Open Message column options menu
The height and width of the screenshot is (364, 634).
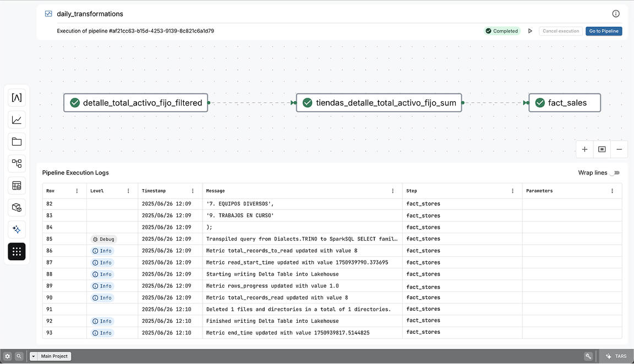tap(392, 191)
